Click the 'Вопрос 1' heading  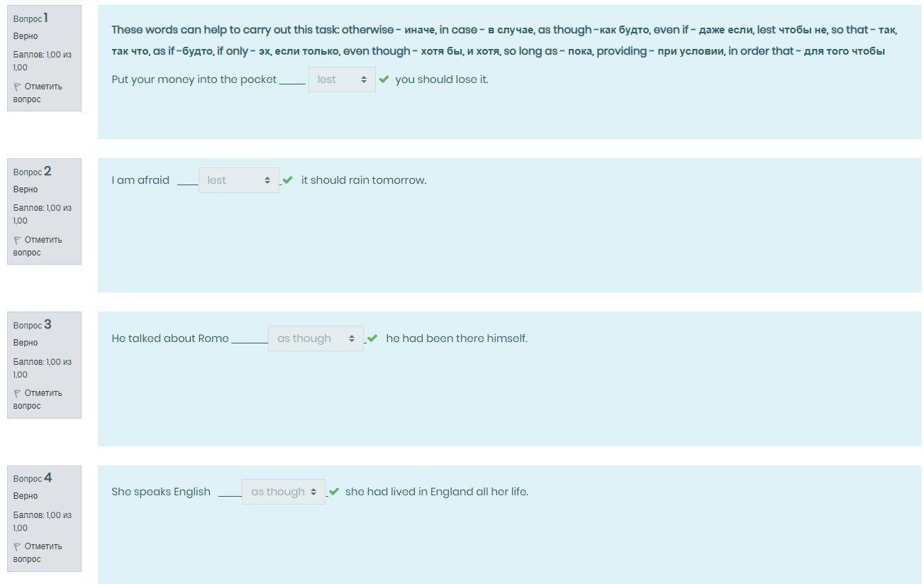32,18
